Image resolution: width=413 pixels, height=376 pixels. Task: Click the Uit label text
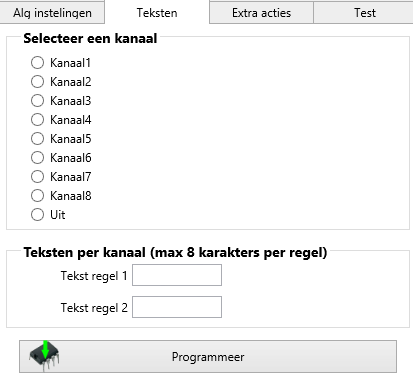pyautogui.click(x=58, y=215)
